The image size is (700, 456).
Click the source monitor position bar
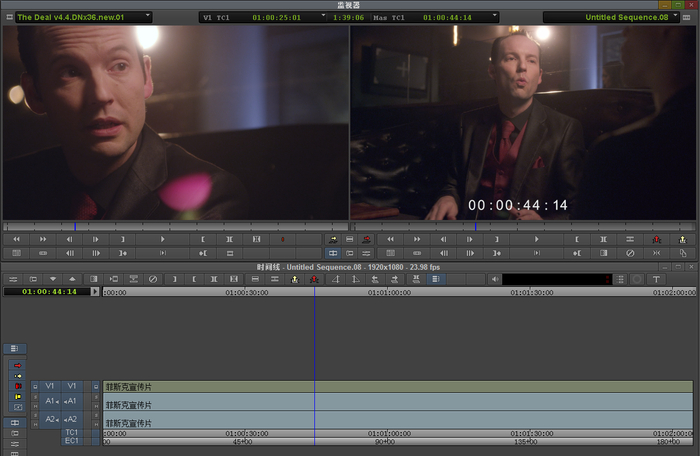tap(175, 227)
